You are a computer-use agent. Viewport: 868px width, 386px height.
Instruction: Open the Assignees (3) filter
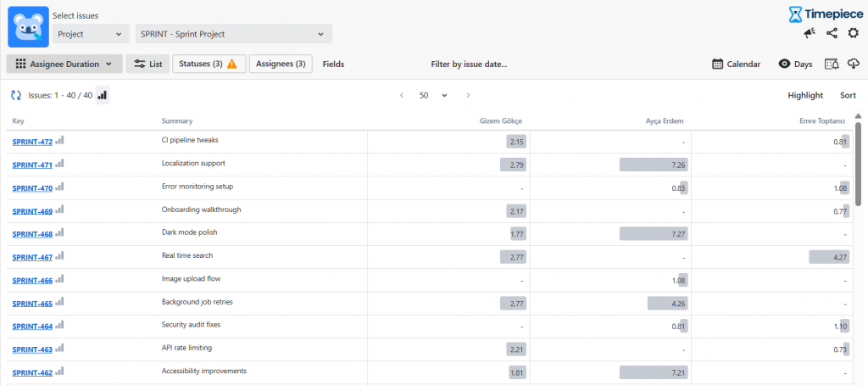(281, 64)
